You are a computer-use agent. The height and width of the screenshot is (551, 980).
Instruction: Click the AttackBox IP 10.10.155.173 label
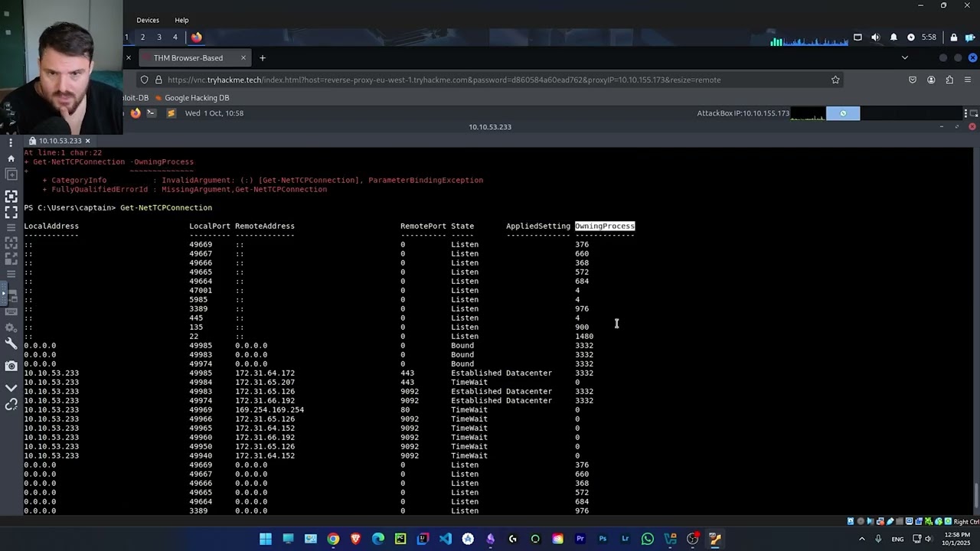click(x=743, y=113)
